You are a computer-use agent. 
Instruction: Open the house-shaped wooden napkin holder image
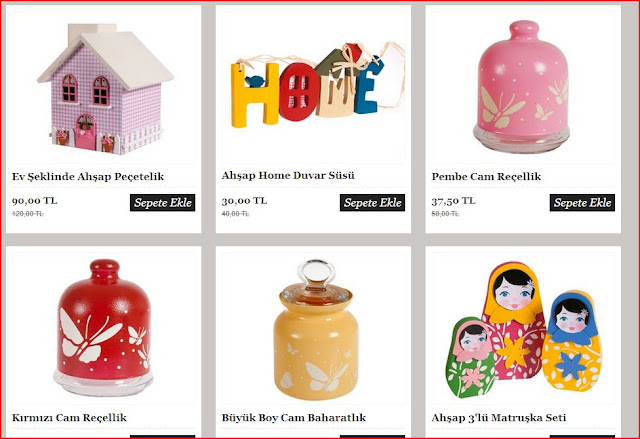(103, 87)
